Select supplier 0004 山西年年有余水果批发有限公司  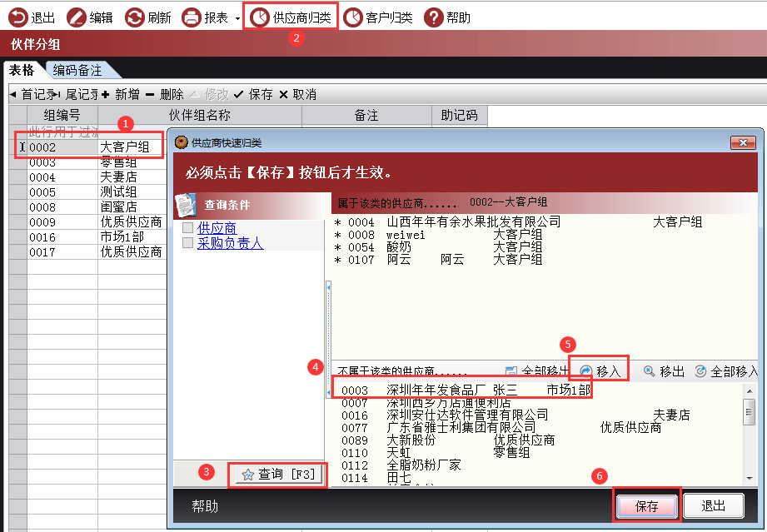coord(519,222)
